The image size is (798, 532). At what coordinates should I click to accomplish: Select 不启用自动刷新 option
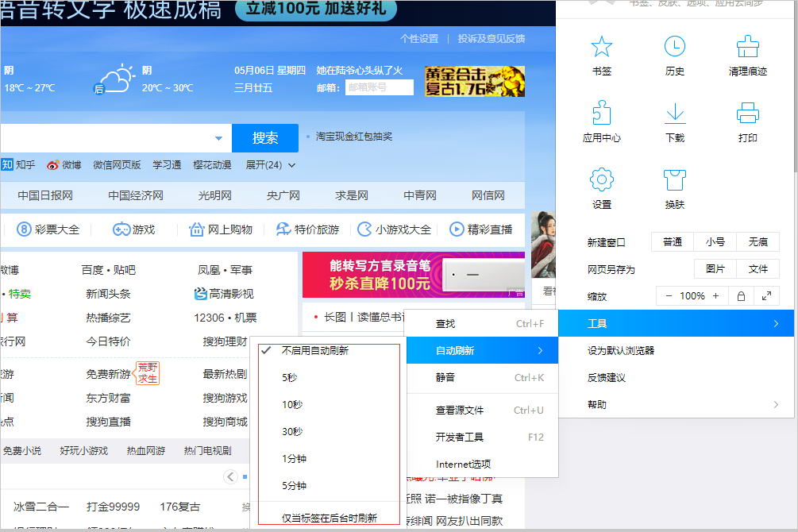pos(330,350)
